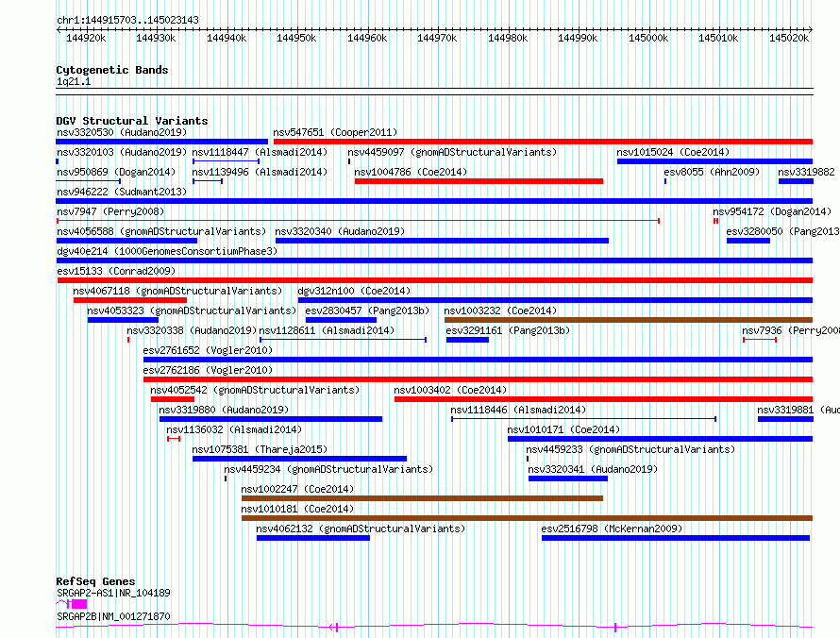This screenshot has width=840, height=638.
Task: Click the nsv3320340 (Audano2019) label
Action: click(x=340, y=231)
